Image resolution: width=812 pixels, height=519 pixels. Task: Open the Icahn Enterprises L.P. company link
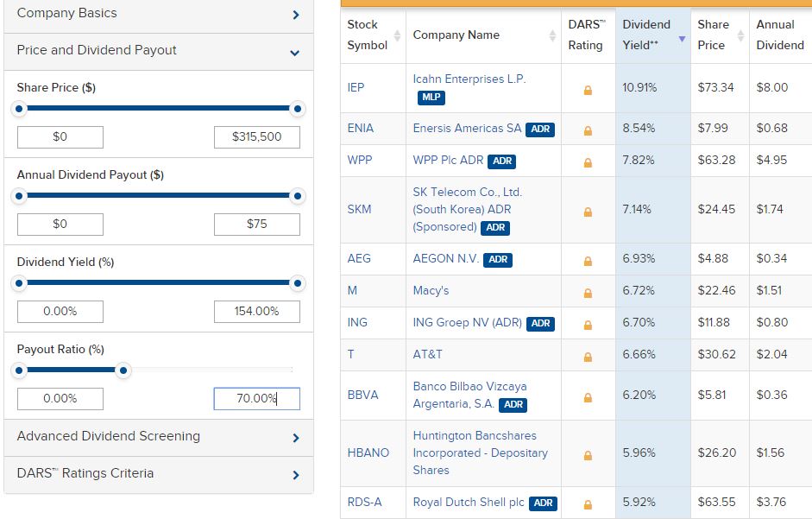coord(469,79)
